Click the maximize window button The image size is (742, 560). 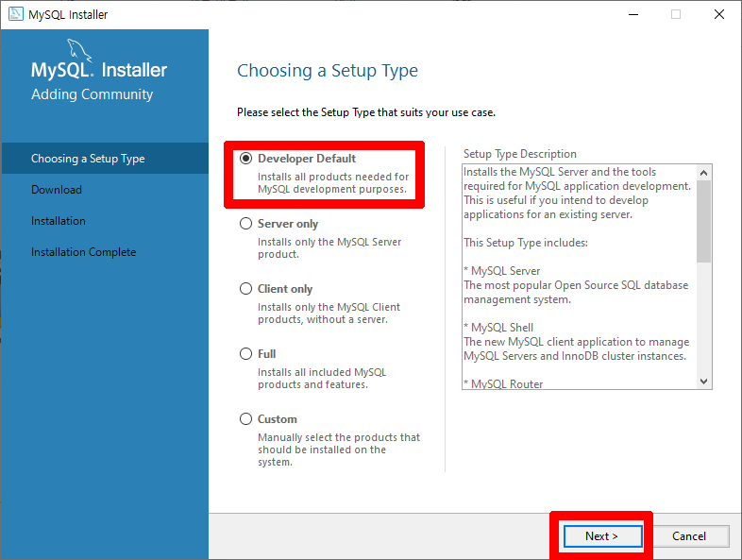(676, 14)
